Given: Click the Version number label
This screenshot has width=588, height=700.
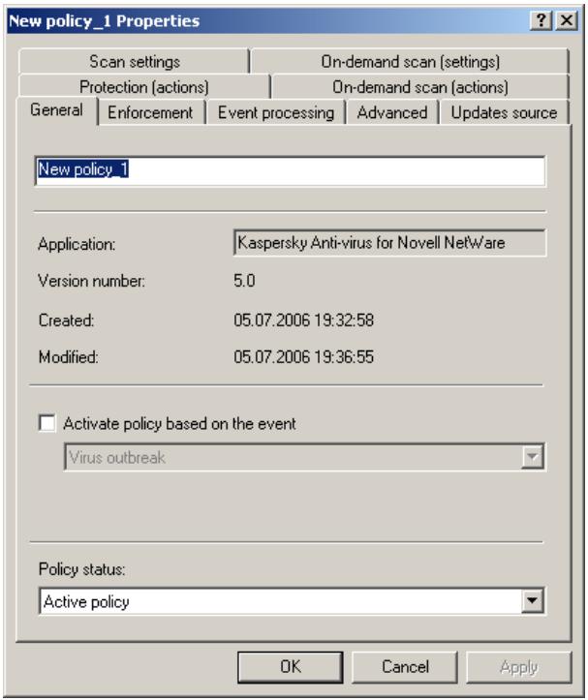Looking at the screenshot, I should 92,281.
